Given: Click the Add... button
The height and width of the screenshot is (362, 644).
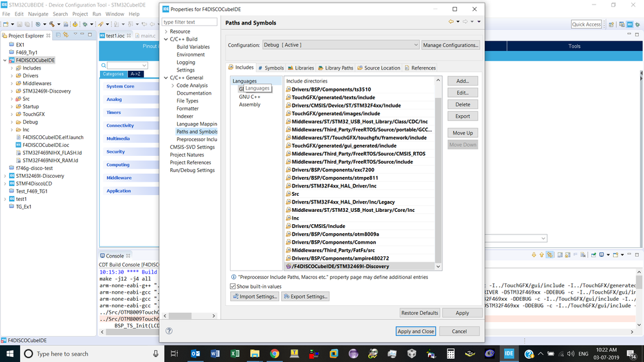Looking at the screenshot, I should pyautogui.click(x=462, y=81).
